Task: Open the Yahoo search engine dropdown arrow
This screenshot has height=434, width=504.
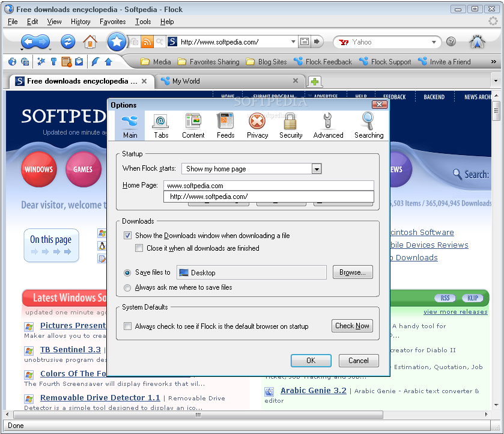Action: 434,42
